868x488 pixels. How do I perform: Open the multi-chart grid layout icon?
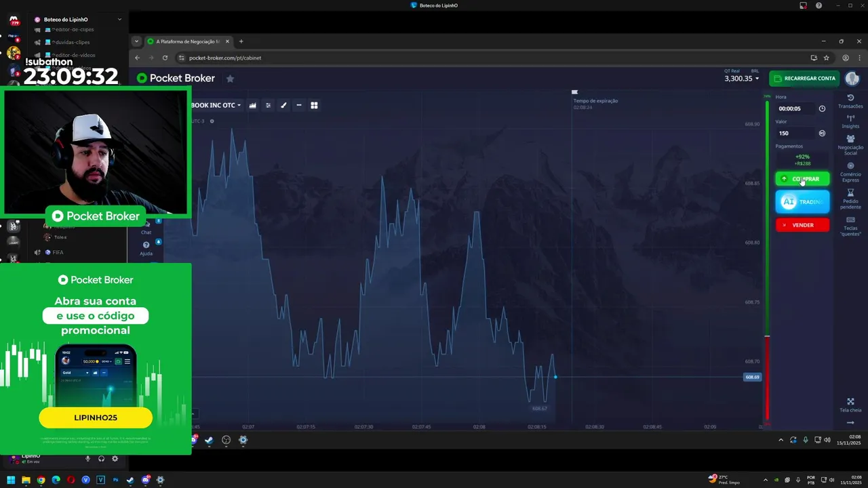click(x=314, y=105)
